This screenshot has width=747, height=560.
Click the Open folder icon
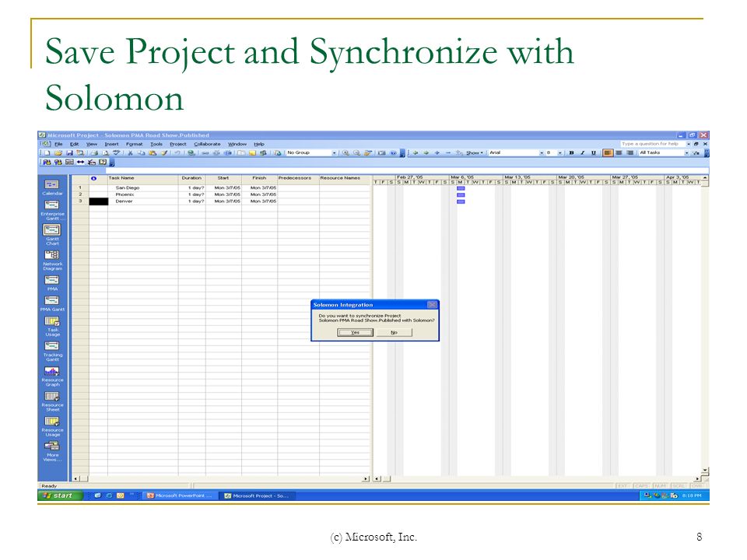(58, 153)
